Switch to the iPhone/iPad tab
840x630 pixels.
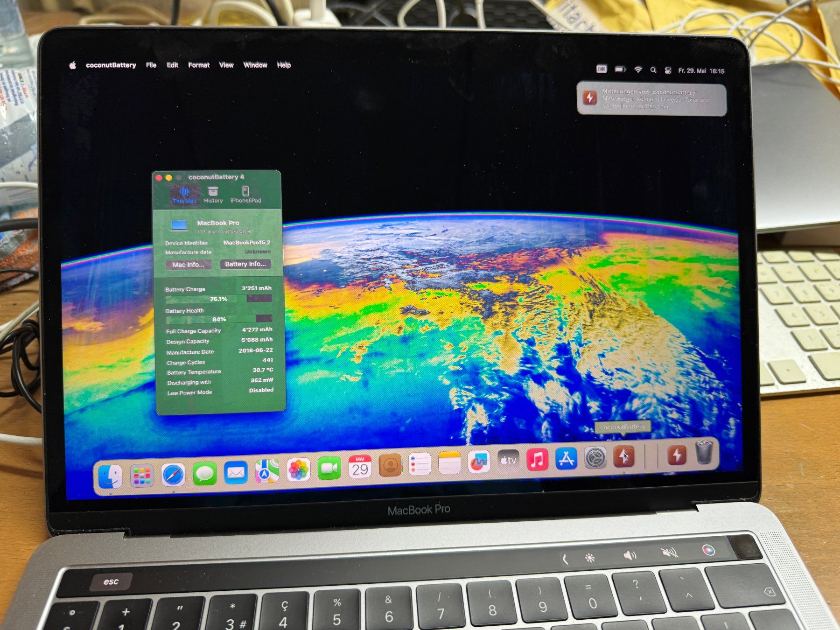click(x=245, y=195)
